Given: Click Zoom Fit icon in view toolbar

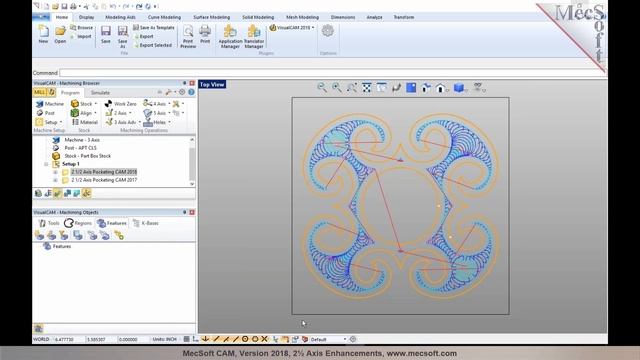Looking at the screenshot, I should pyautogui.click(x=367, y=87).
